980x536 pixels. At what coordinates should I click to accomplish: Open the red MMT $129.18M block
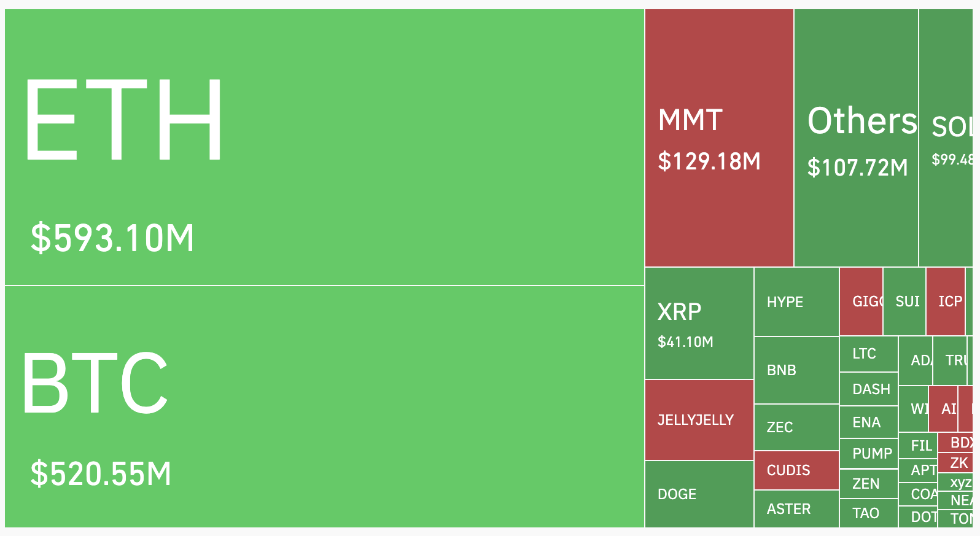pos(719,138)
